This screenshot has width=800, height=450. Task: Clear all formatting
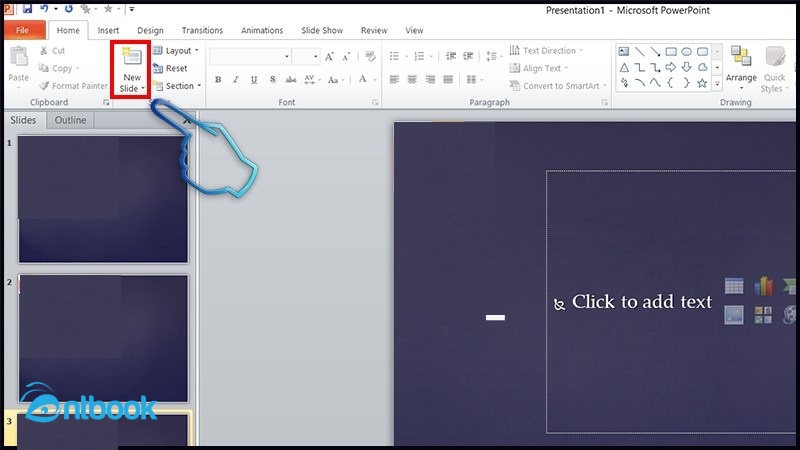click(x=370, y=56)
